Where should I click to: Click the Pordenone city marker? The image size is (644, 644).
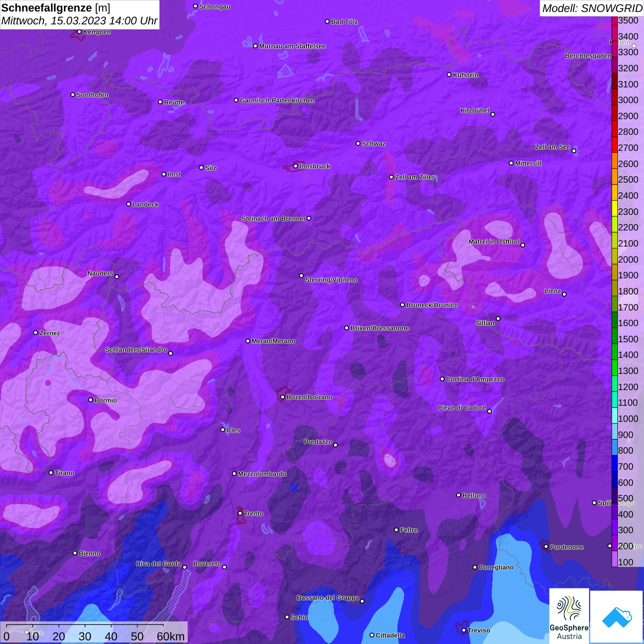[x=546, y=546]
